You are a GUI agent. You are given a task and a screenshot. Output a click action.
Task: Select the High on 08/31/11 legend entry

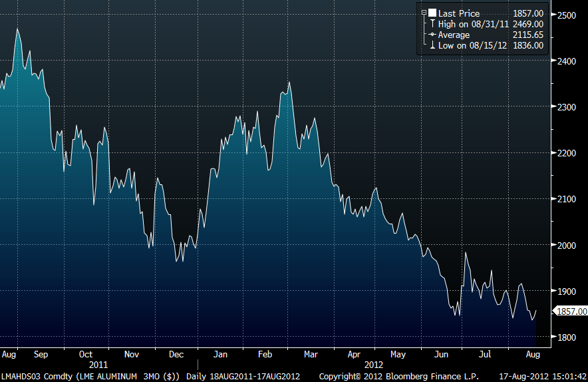point(472,24)
